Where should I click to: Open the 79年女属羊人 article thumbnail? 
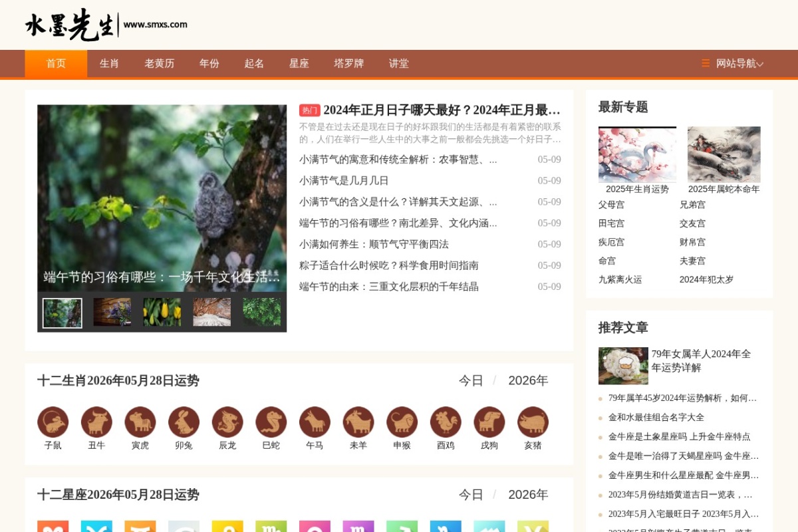[x=623, y=366]
